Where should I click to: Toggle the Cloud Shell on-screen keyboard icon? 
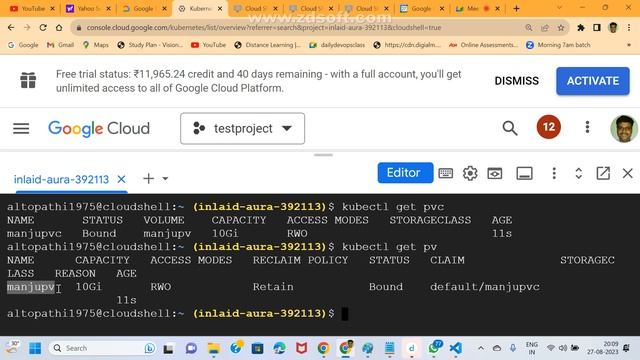(x=445, y=173)
